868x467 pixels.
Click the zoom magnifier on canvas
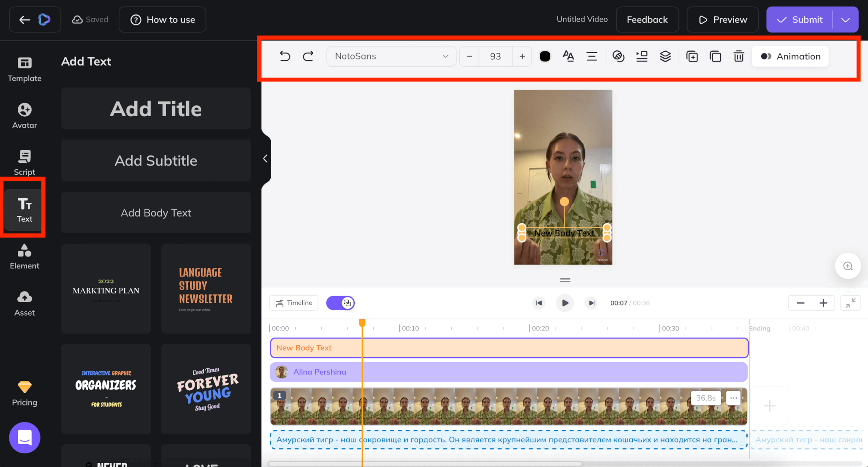click(848, 266)
